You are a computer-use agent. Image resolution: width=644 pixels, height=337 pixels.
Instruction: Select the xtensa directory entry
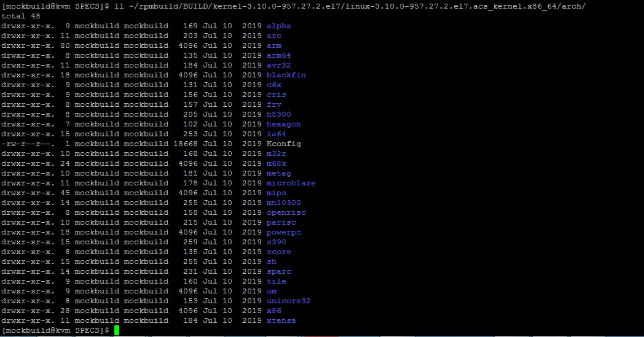pos(281,322)
